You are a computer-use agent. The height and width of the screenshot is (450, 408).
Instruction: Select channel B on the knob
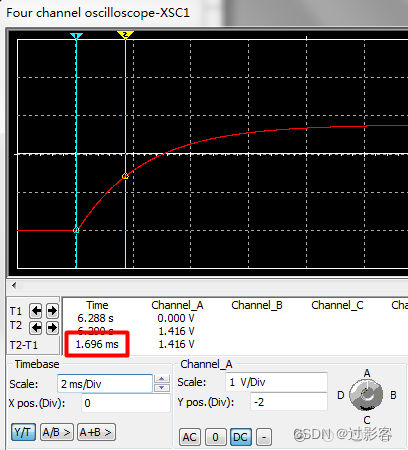pyautogui.click(x=393, y=395)
